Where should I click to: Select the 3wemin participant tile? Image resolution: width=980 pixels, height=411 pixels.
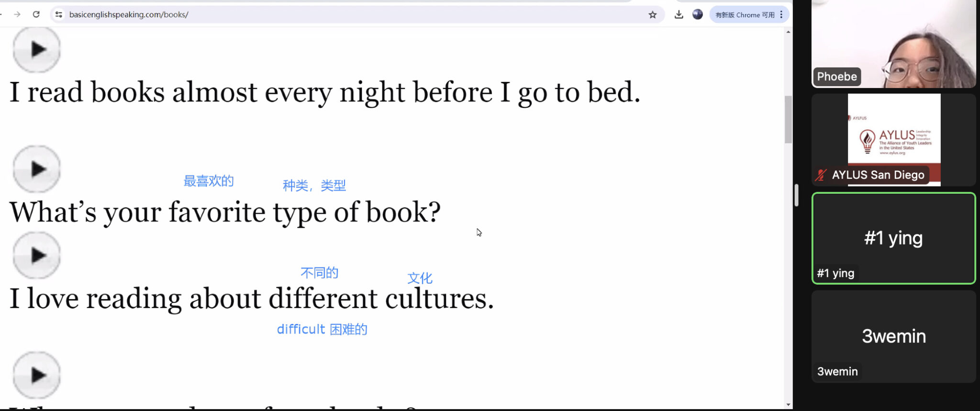coord(893,336)
